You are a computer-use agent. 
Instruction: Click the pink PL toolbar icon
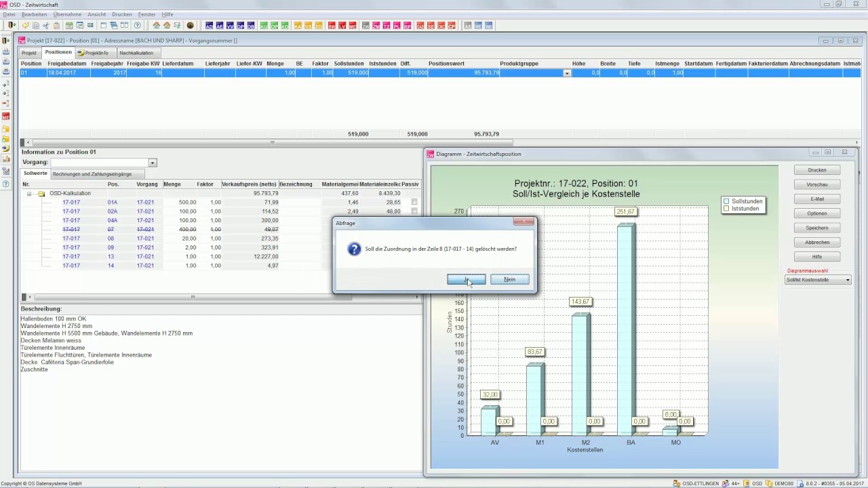click(x=397, y=26)
